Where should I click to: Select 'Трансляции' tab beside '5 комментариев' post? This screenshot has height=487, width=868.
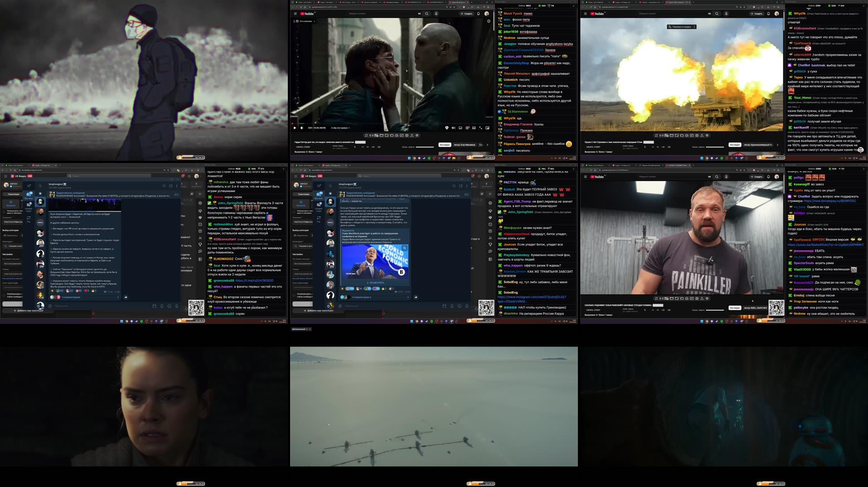[x=13, y=194]
